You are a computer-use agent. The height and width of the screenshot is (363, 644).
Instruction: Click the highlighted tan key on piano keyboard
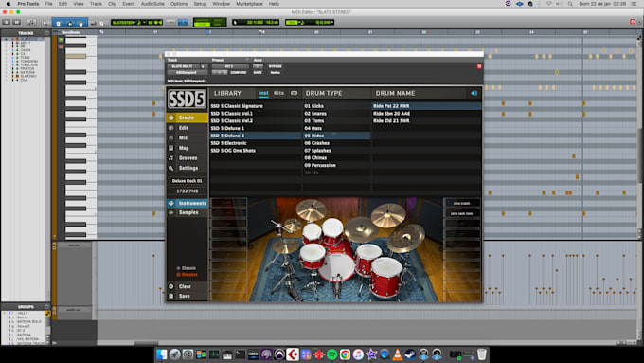[x=76, y=56]
